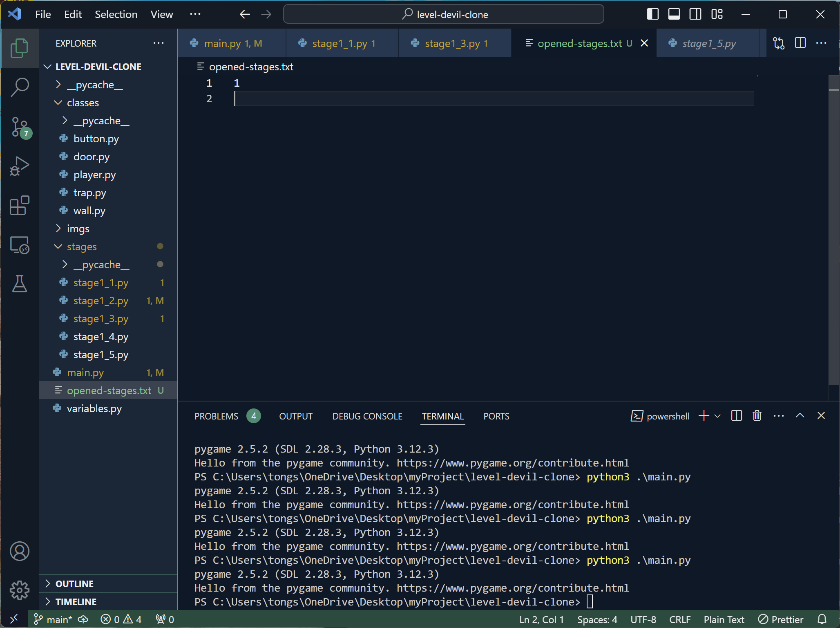Collapse the stages folder
Screen dimensions: 840x628
pyautogui.click(x=108, y=247)
